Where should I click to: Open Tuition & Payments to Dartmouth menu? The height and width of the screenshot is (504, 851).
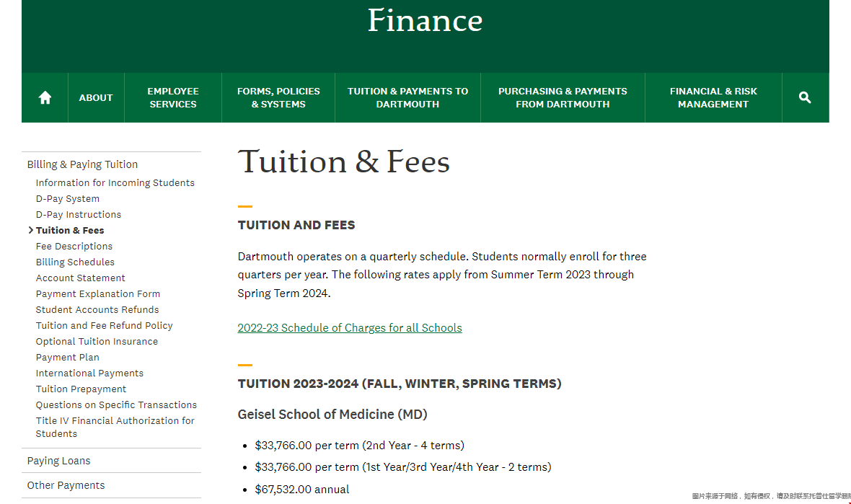tap(407, 97)
